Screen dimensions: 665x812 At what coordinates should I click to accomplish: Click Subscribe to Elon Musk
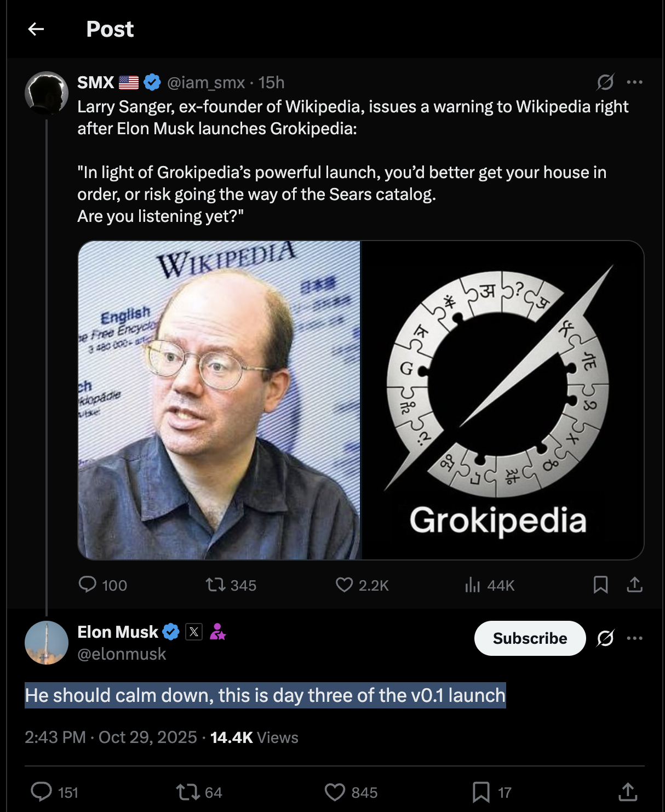pos(529,638)
